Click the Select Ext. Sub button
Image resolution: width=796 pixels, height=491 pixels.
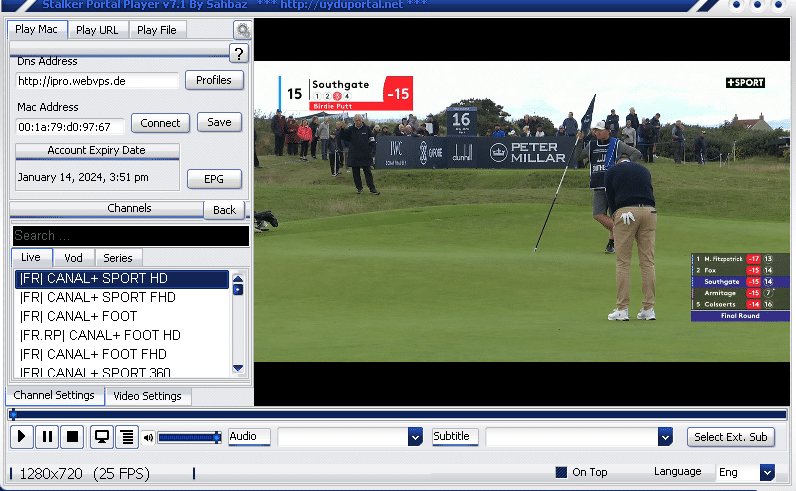coord(730,437)
